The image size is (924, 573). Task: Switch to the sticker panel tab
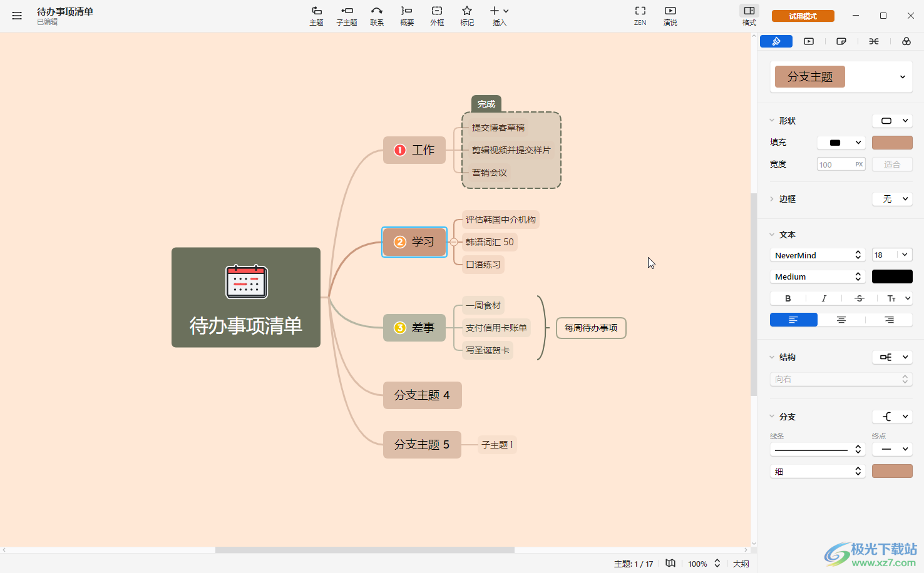(841, 41)
